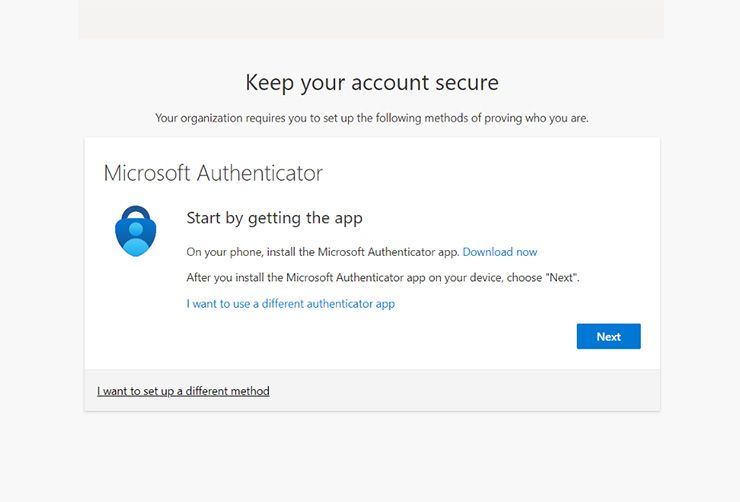
Task: Select I want to set up a different method
Action: [183, 391]
